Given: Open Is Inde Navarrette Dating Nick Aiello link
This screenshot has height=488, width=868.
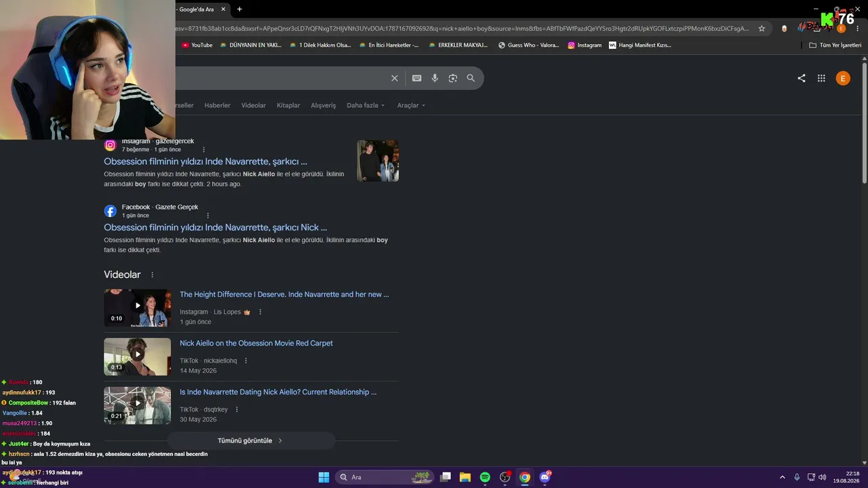Looking at the screenshot, I should pos(278,392).
